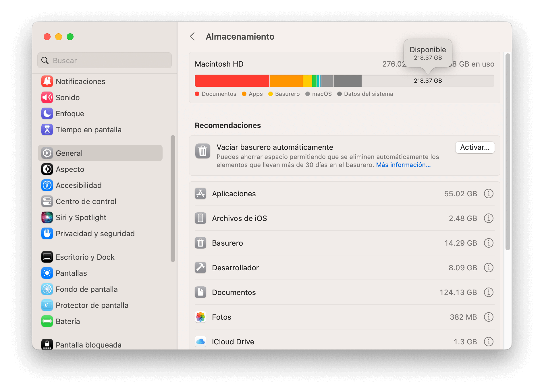This screenshot has height=392, width=544.
Task: Click the Centro de control icon
Action: click(x=47, y=201)
